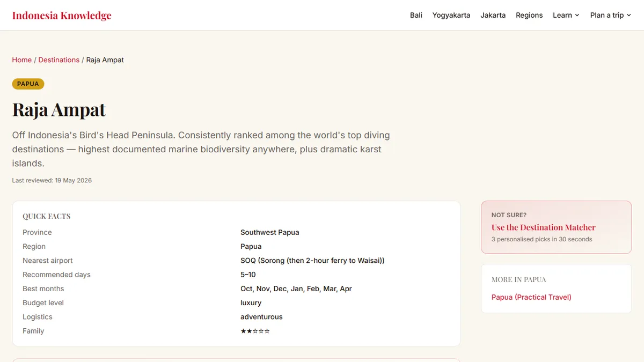Click the 'luxury' budget level value
The height and width of the screenshot is (362, 644).
tap(251, 302)
